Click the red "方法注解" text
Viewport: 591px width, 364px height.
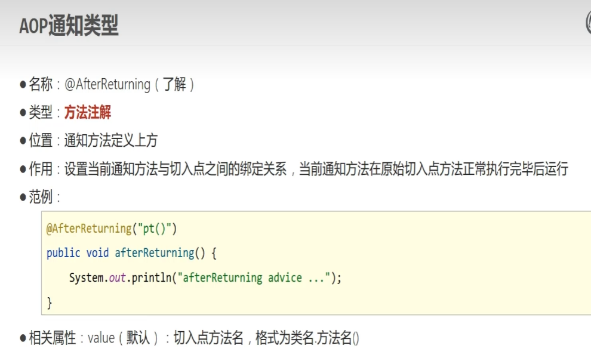coord(88,113)
